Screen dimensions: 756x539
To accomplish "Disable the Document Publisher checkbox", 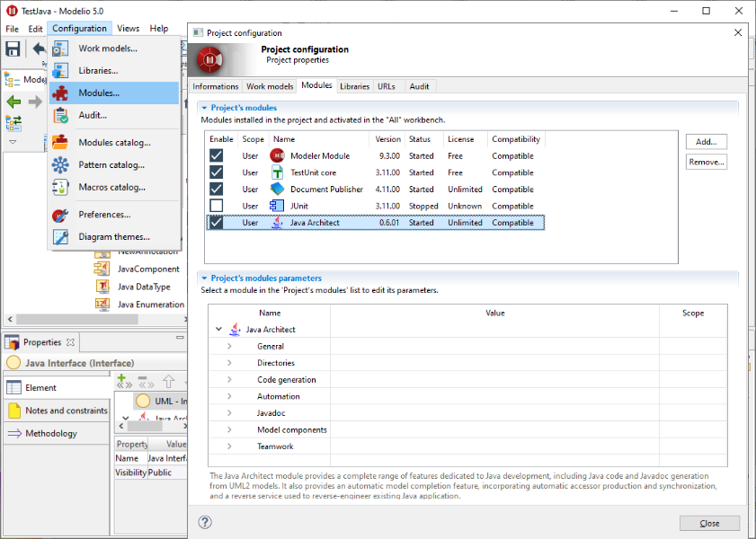I will [x=216, y=189].
